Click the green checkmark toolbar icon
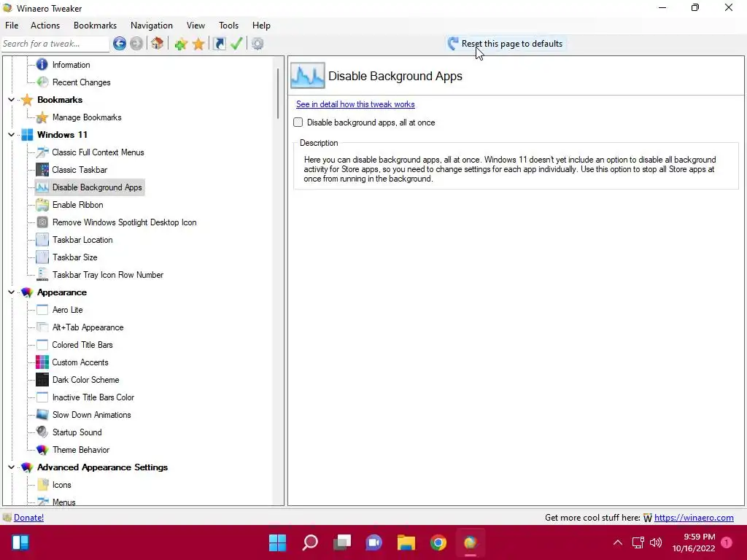 (237, 44)
